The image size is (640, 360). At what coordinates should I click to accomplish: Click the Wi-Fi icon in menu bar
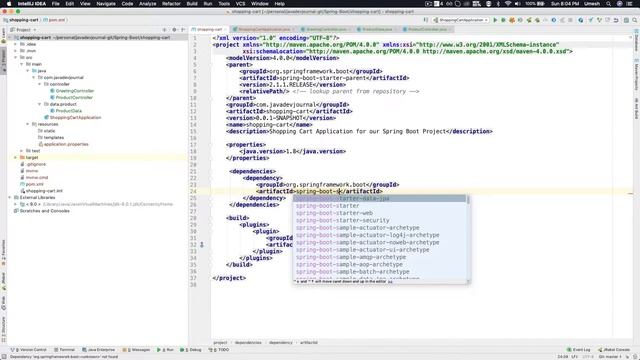pos(508,4)
